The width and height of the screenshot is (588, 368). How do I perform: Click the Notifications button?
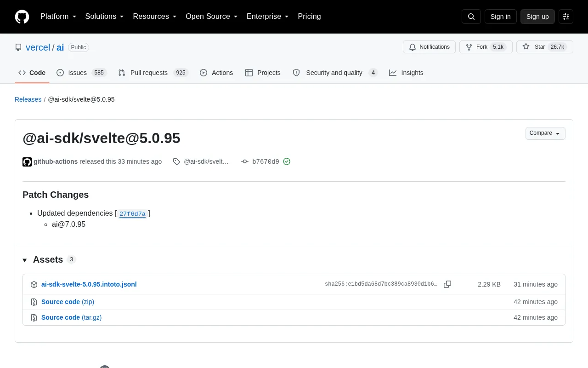coord(429,47)
